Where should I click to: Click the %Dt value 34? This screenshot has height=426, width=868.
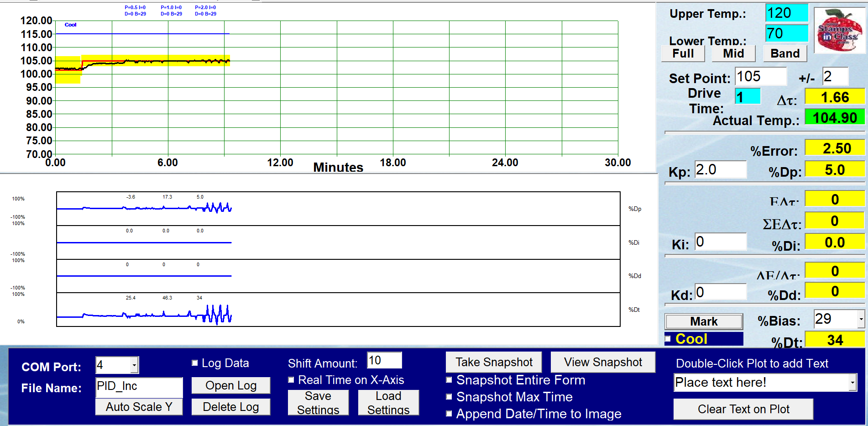click(x=835, y=340)
